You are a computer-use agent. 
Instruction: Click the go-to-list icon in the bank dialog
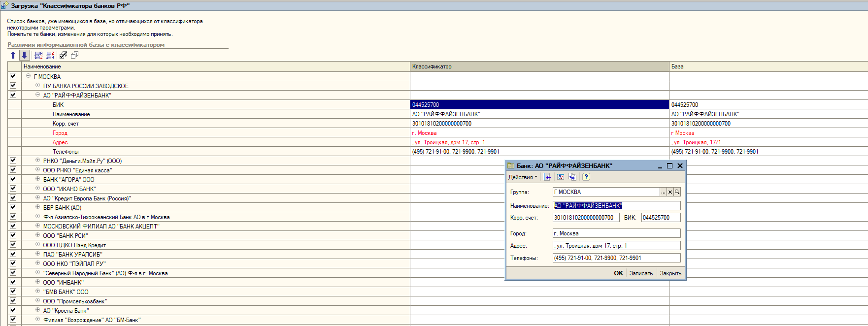(x=548, y=177)
